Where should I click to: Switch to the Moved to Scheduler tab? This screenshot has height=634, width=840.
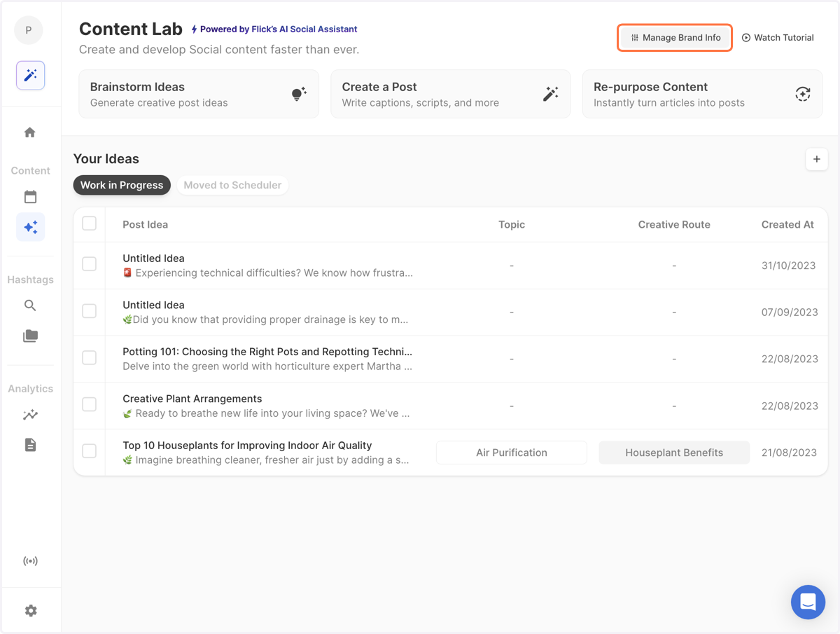(232, 185)
